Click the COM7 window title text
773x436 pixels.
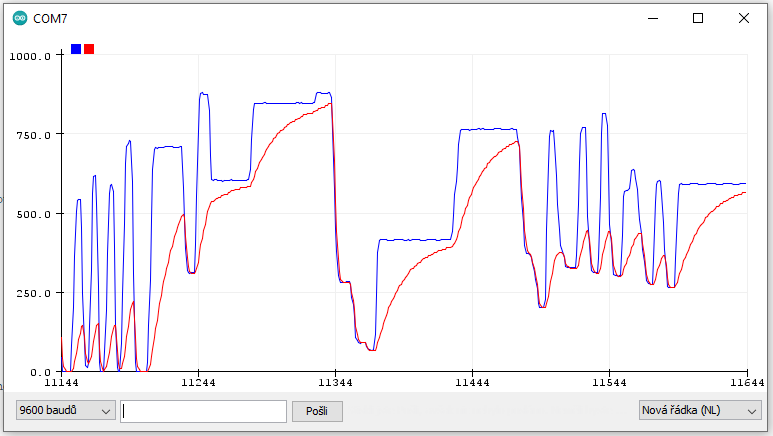pos(51,18)
